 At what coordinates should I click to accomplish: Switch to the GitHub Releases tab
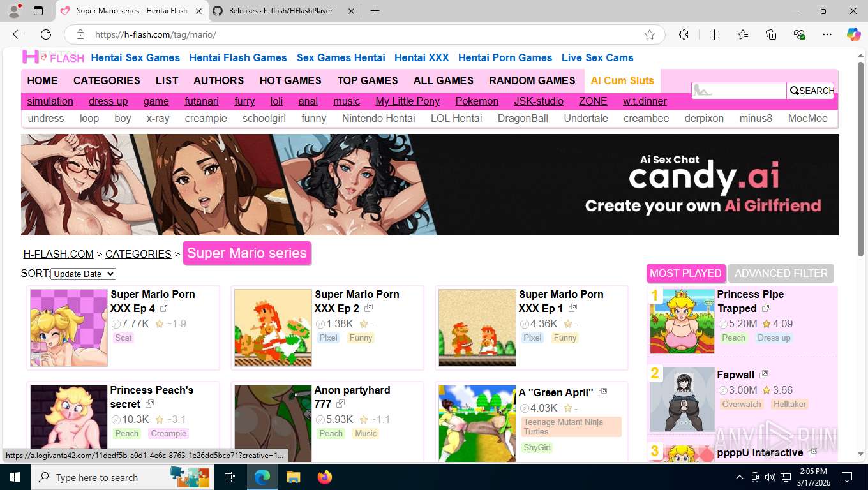285,11
